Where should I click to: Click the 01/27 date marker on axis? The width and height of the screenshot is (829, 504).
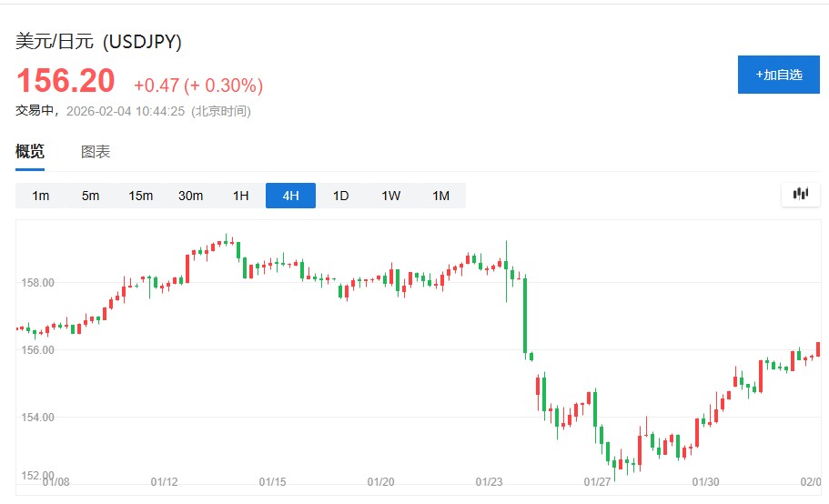pos(597,481)
